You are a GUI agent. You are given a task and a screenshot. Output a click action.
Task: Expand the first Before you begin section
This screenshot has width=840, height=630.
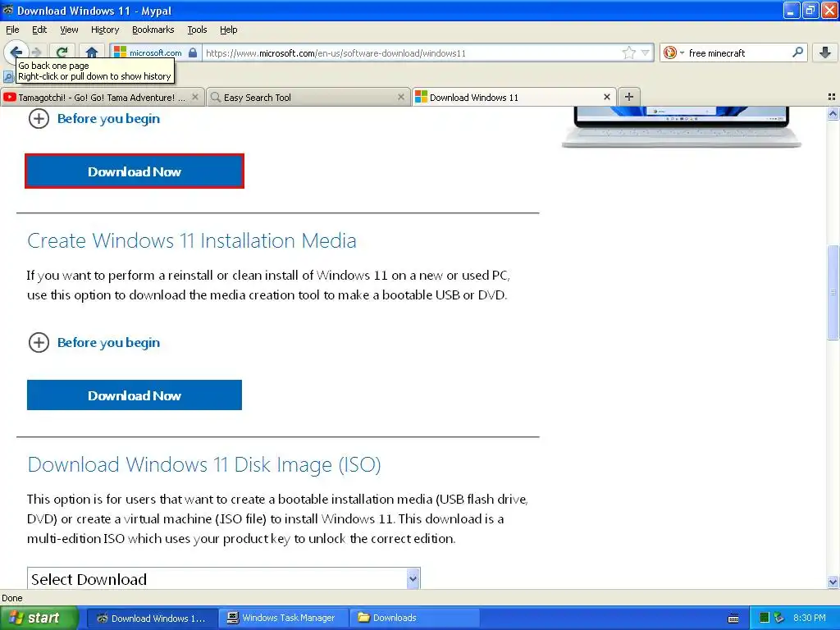(94, 118)
